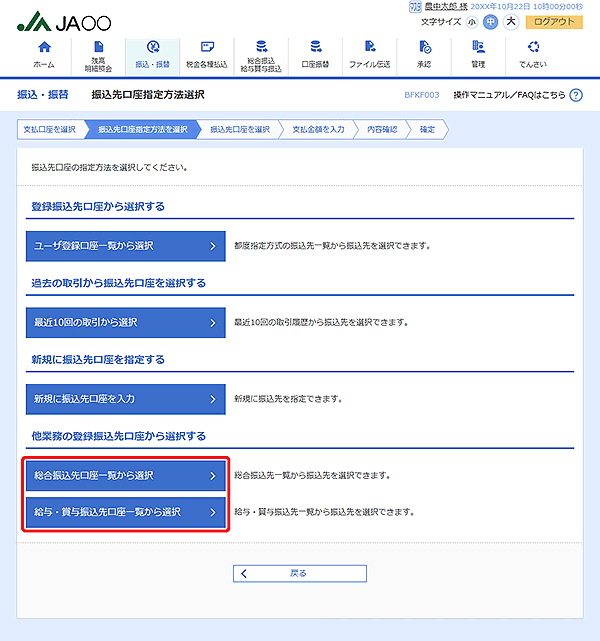
Task: Click the 文字サイズ label
Action: [x=441, y=22]
